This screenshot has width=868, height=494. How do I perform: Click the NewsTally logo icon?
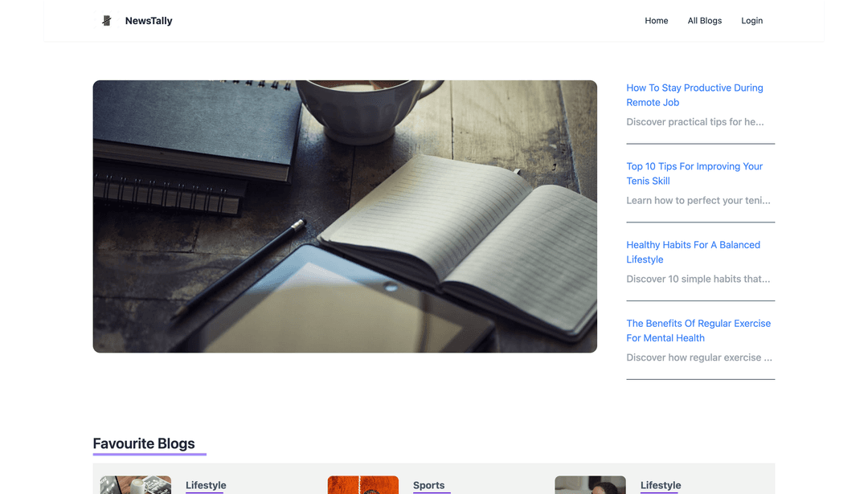106,21
